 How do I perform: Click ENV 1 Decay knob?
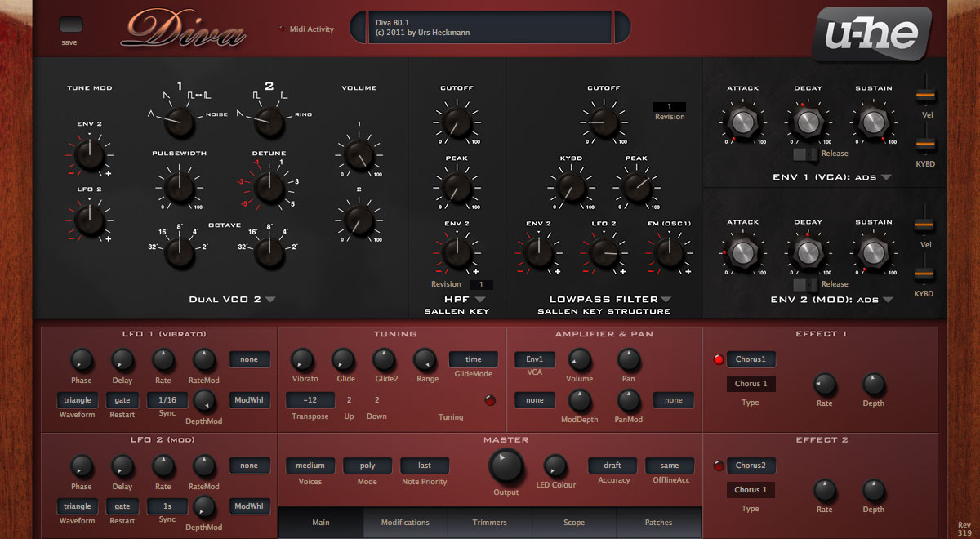(808, 122)
